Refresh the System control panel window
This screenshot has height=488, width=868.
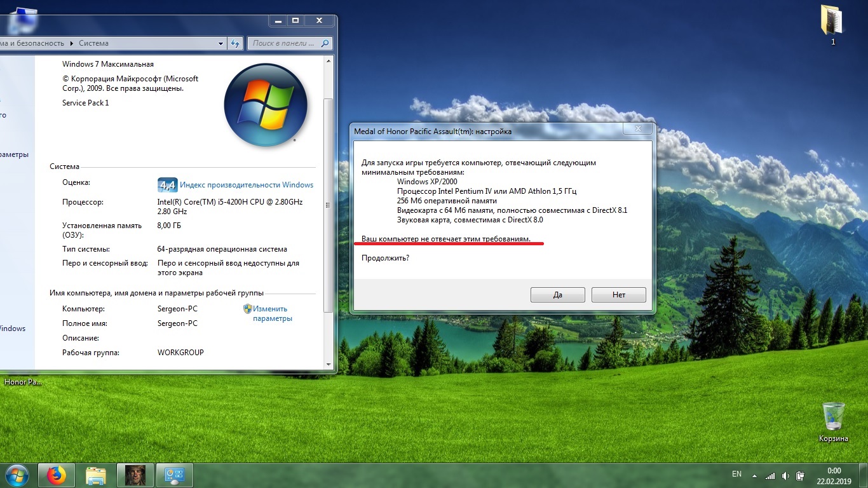click(235, 43)
